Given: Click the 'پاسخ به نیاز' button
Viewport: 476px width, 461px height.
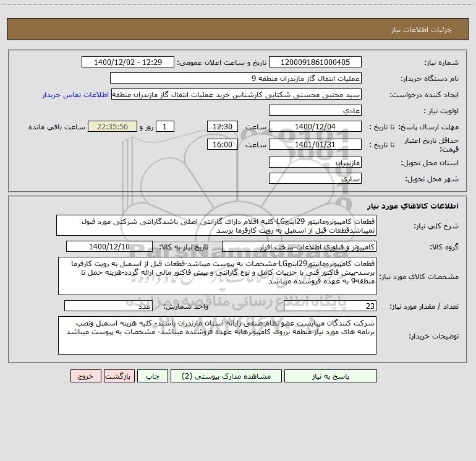Looking at the screenshot, I should click(331, 376).
